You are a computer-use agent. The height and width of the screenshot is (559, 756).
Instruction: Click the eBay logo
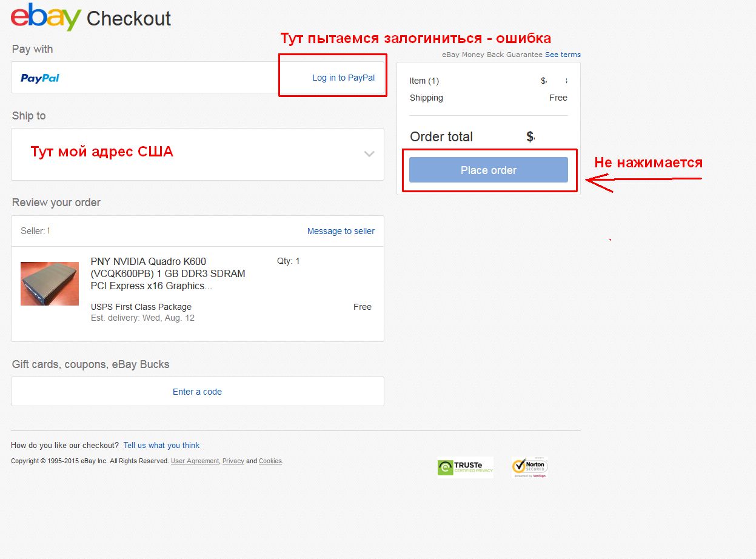pyautogui.click(x=45, y=17)
